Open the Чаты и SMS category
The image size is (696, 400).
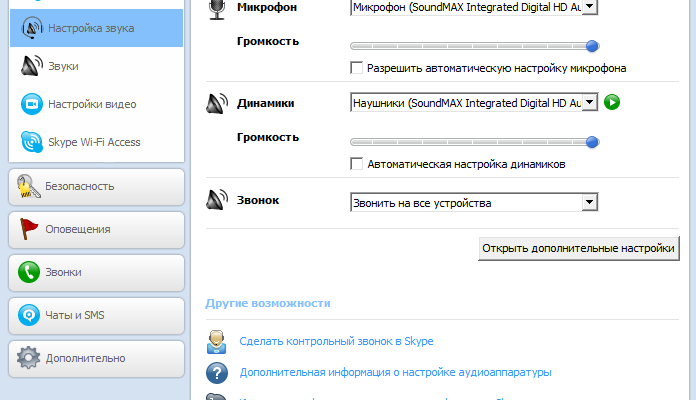96,316
